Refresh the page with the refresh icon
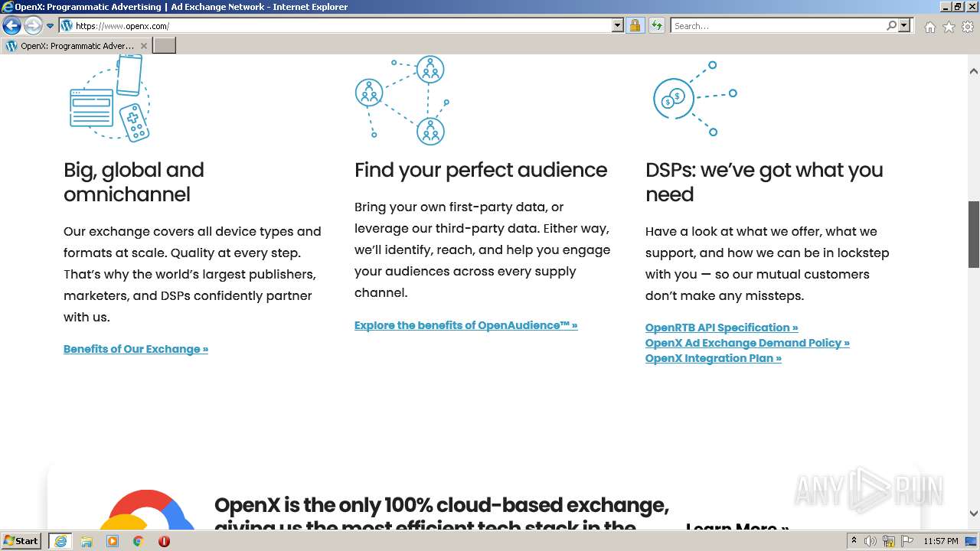Viewport: 980px width, 551px height. coord(656,26)
